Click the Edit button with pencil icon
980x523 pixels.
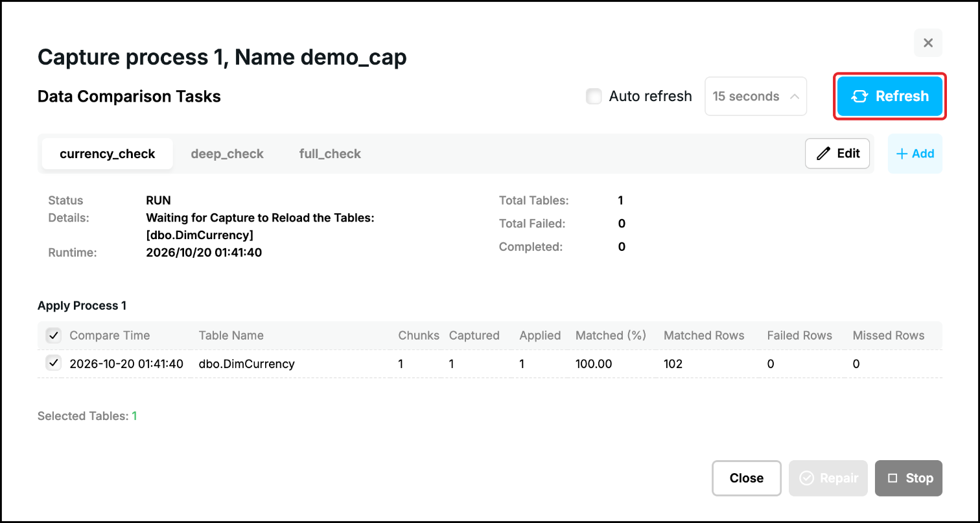pos(837,154)
